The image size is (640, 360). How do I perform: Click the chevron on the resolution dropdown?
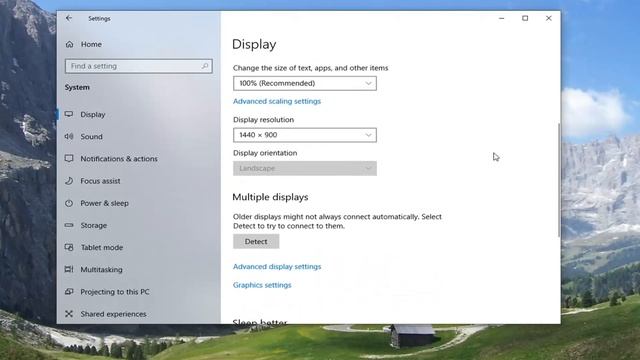point(369,135)
